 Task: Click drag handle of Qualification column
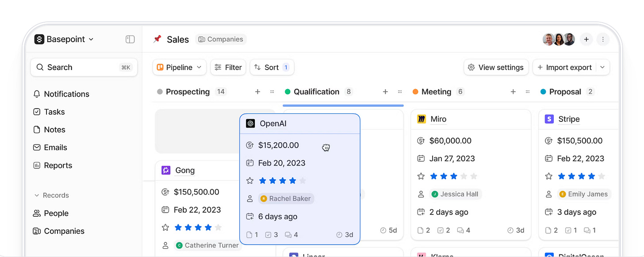coord(400,92)
